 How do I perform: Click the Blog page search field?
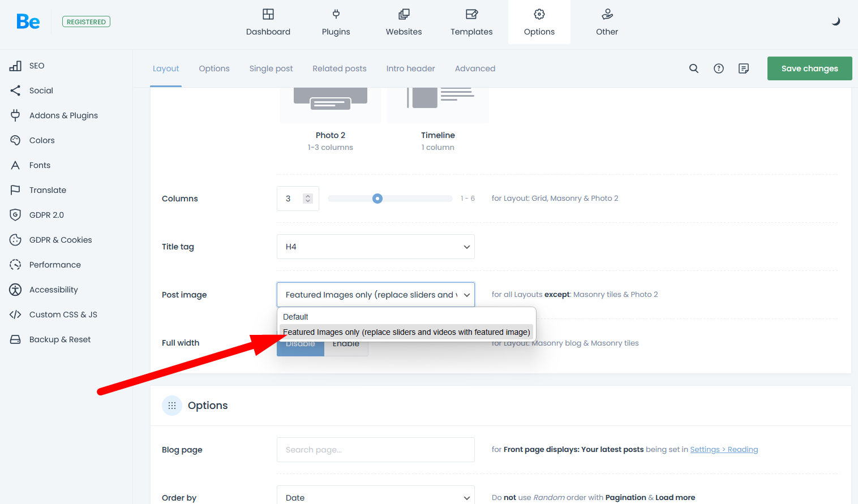point(375,450)
